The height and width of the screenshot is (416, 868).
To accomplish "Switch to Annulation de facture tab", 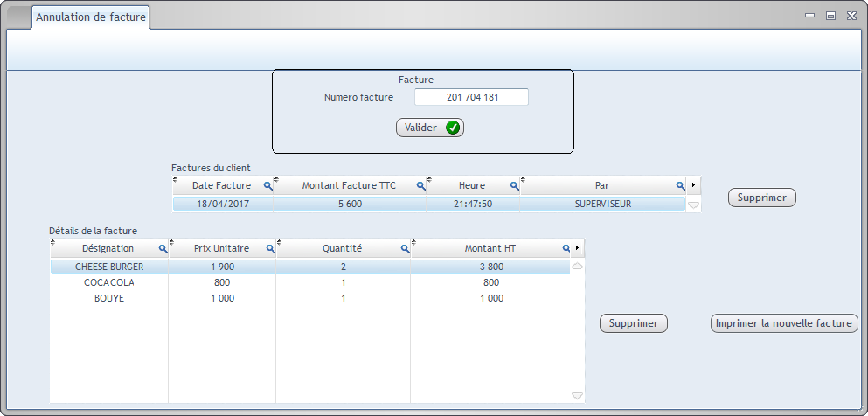I will 91,17.
